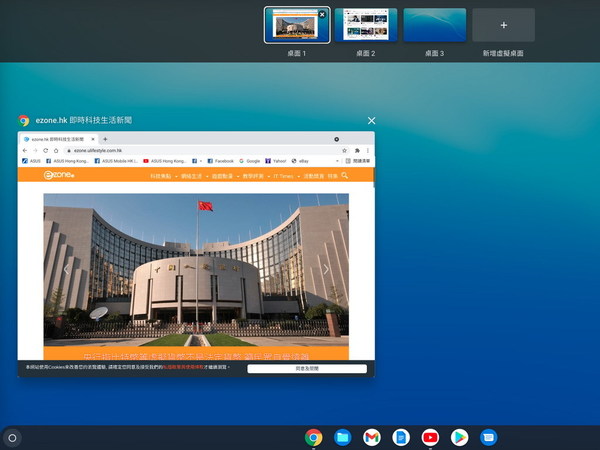This screenshot has width=600, height=450.
Task: Open the IT Times menu in the ezone navigation
Action: (x=284, y=176)
